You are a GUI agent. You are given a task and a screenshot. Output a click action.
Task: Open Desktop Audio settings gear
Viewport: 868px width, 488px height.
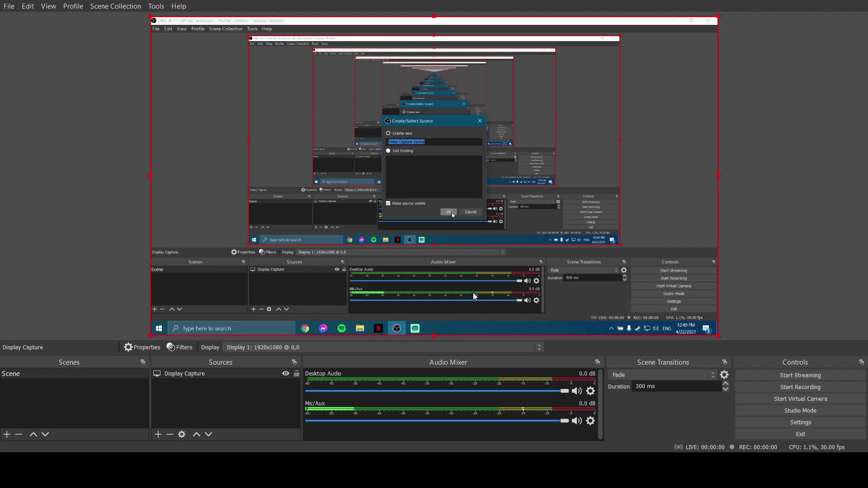click(590, 391)
